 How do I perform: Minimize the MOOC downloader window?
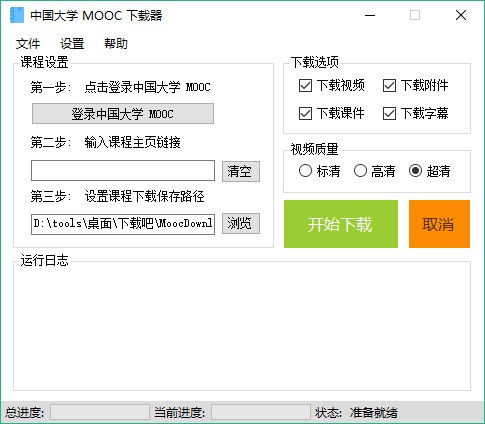click(x=370, y=15)
